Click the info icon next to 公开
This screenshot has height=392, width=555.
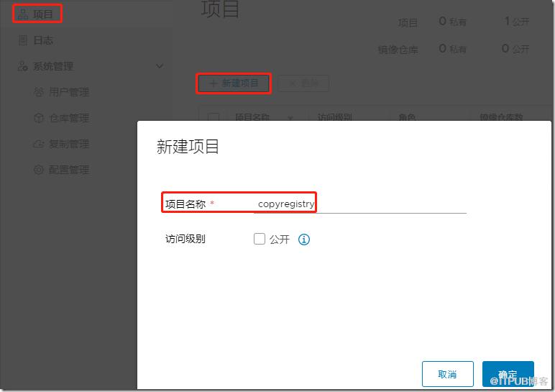303,240
